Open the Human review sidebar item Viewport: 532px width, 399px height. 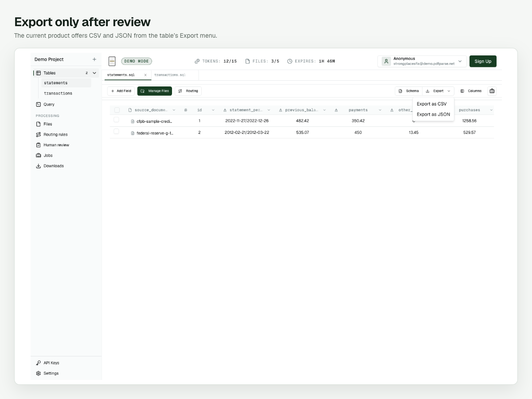(x=52, y=145)
